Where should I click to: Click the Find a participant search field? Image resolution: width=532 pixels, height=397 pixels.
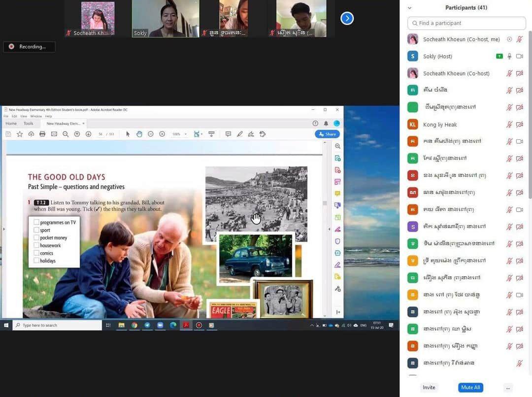[466, 23]
